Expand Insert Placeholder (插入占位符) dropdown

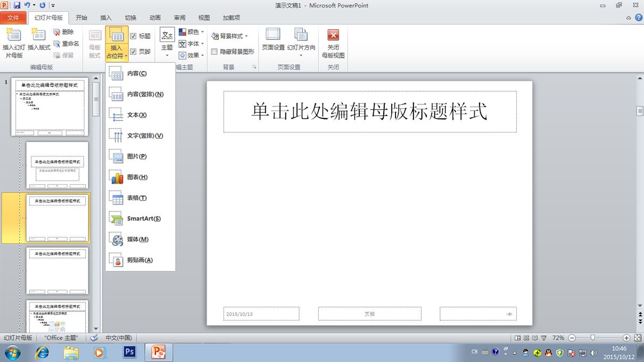click(x=117, y=52)
